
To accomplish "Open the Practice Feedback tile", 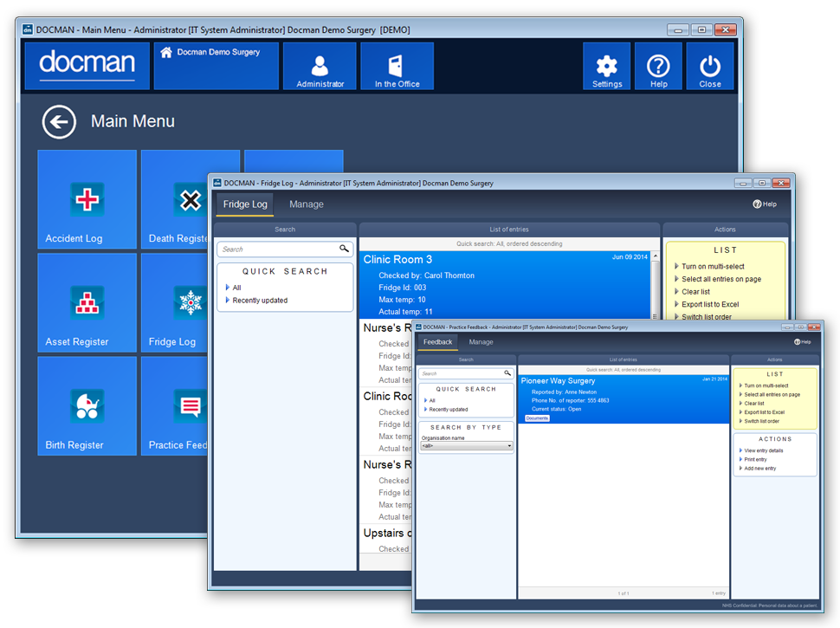I will 175,406.
